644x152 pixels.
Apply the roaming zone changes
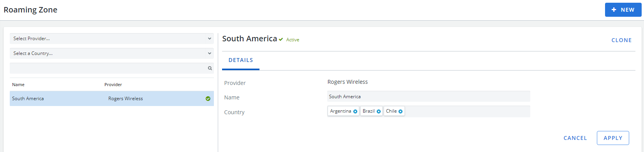pyautogui.click(x=613, y=138)
